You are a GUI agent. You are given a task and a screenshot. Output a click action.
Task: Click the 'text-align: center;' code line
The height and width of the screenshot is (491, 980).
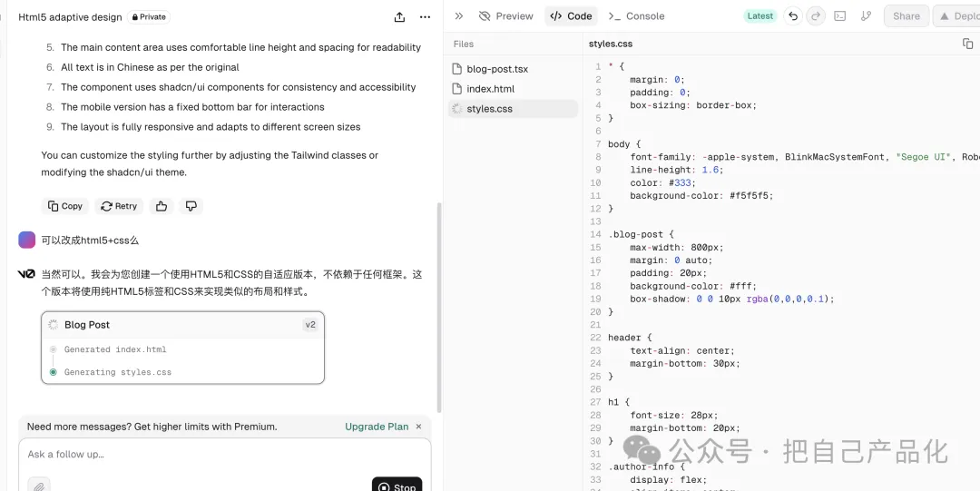(682, 350)
